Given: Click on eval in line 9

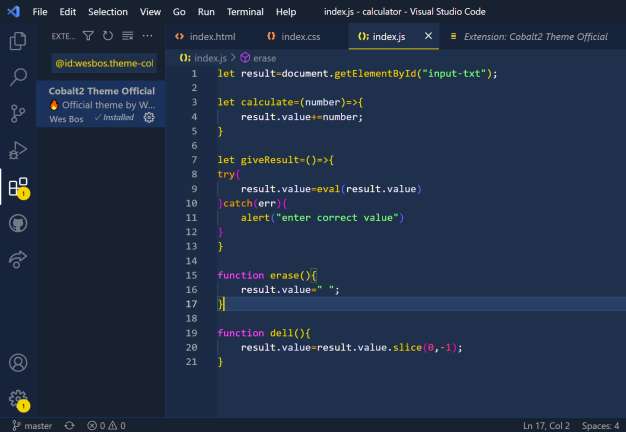Looking at the screenshot, I should pyautogui.click(x=328, y=189).
